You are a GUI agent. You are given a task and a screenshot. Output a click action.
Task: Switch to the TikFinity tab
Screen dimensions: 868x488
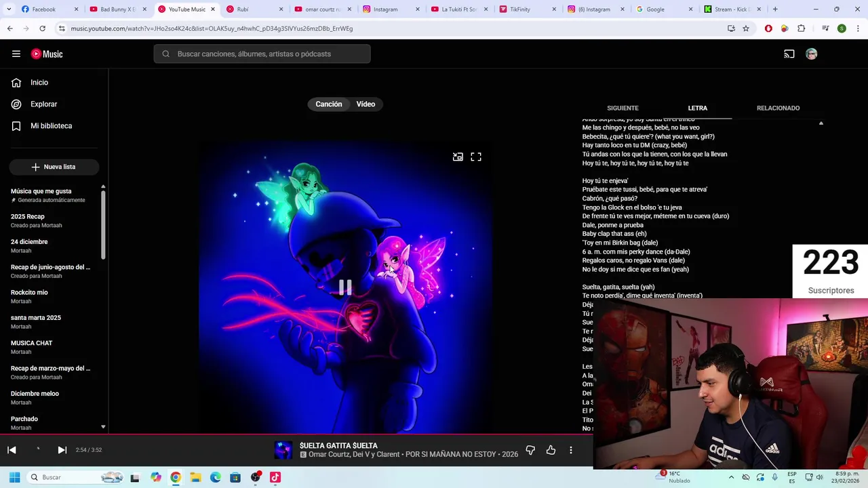tap(527, 9)
